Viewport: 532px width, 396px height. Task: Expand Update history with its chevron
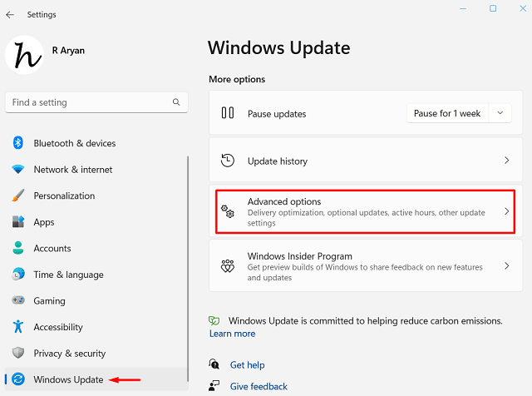pyautogui.click(x=506, y=161)
